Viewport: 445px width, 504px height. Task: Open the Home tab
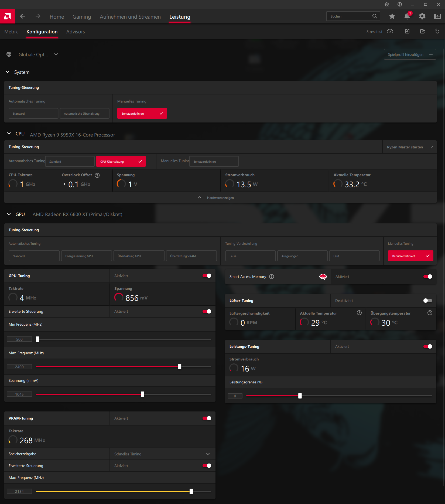click(57, 17)
